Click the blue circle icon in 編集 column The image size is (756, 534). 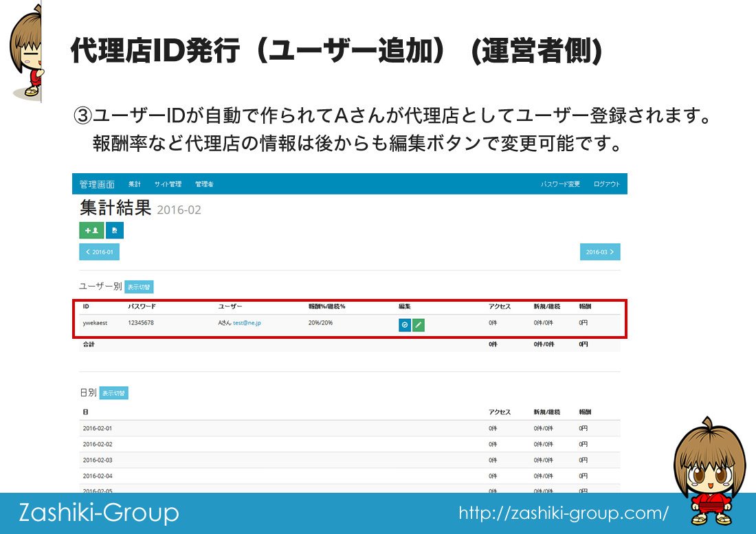[x=405, y=324]
